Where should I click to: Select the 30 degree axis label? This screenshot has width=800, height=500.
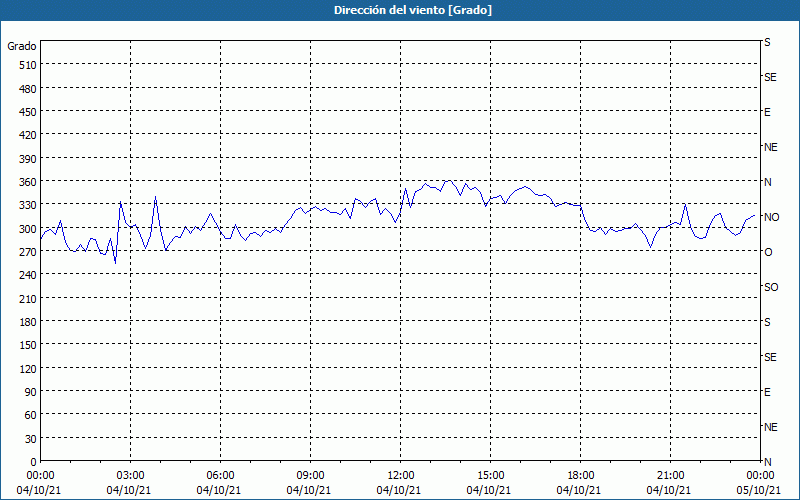pos(31,439)
